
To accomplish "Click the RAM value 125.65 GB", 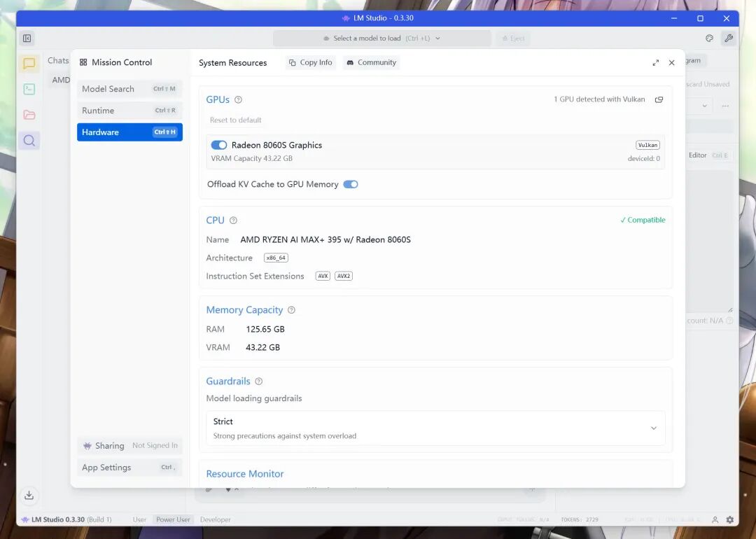I will click(x=265, y=329).
